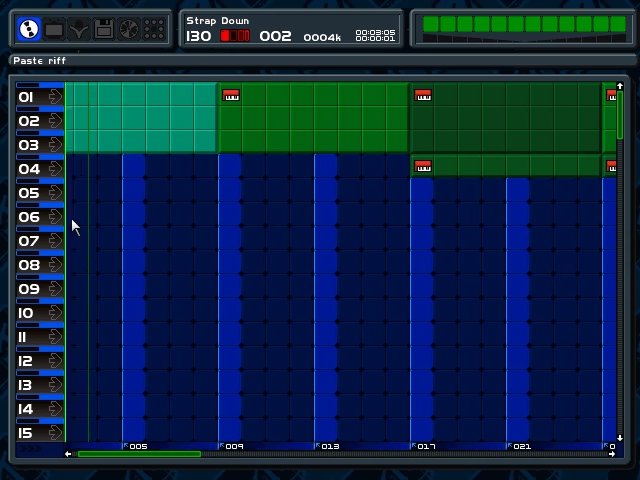Select track number 02 label

point(29,121)
